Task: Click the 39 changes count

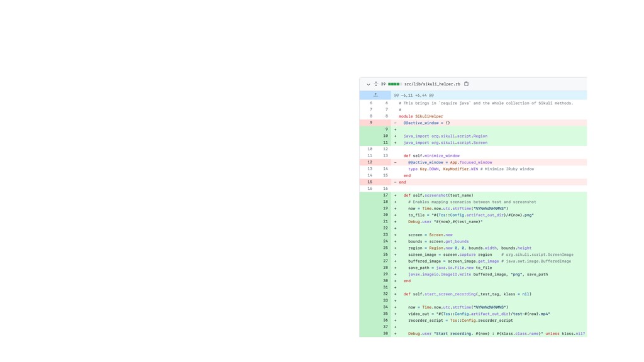Action: (x=383, y=84)
